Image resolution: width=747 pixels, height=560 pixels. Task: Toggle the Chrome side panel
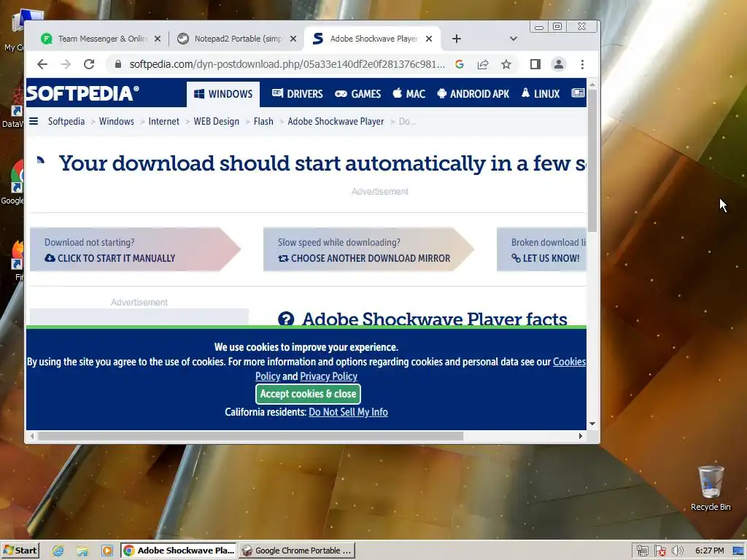[535, 64]
